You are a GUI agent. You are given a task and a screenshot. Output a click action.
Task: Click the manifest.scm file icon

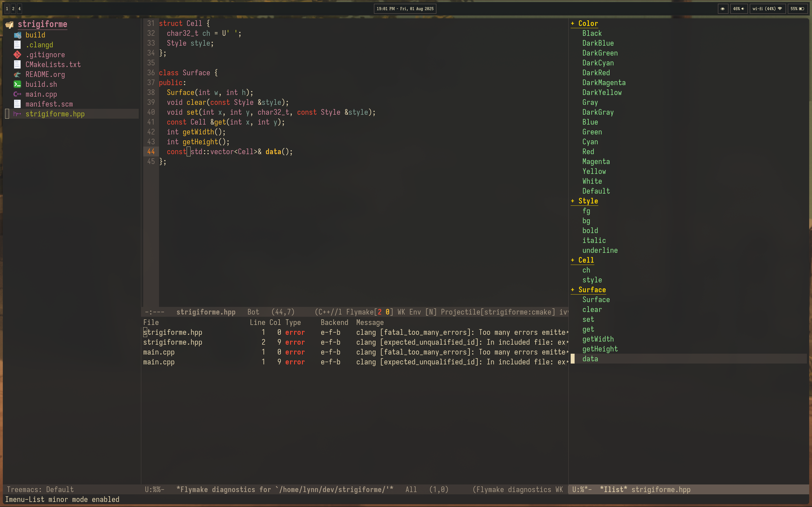(x=17, y=104)
